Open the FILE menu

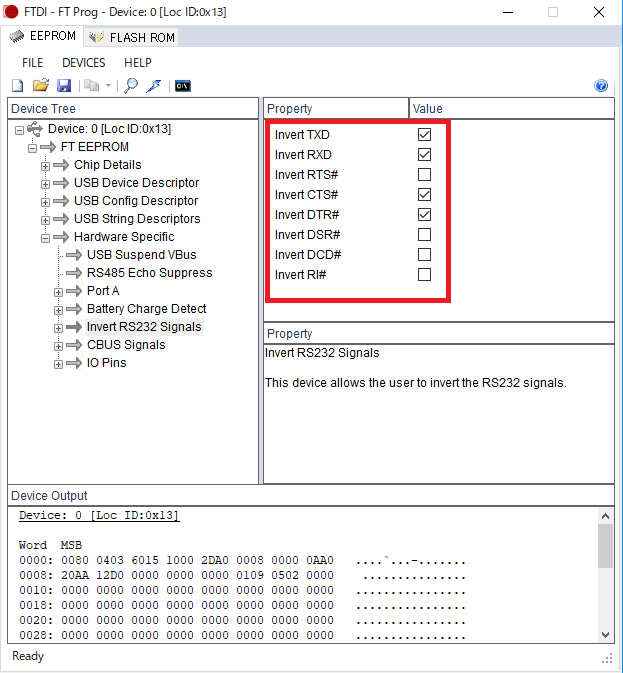33,63
